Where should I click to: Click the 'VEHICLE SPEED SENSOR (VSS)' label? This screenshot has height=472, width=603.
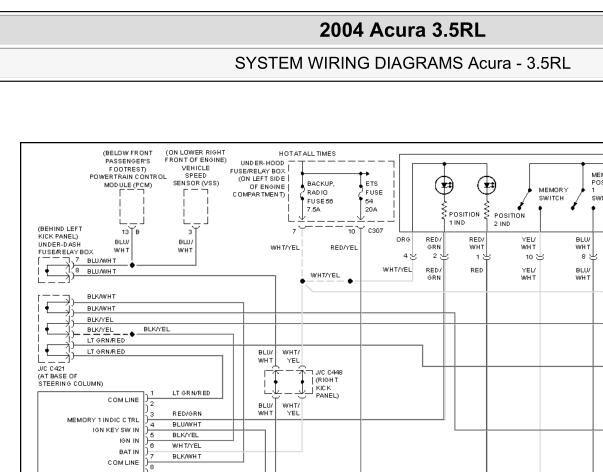point(196,175)
